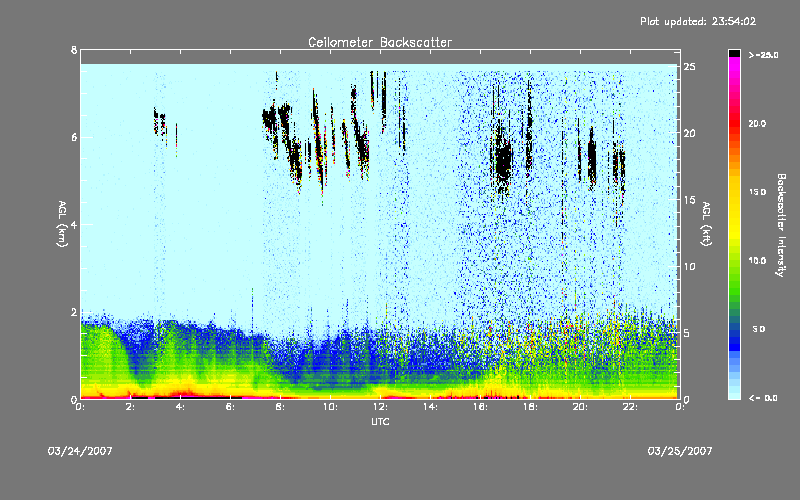This screenshot has height=500, width=800.
Task: Click the 10: hour tick on the time axis
Action: 330,407
